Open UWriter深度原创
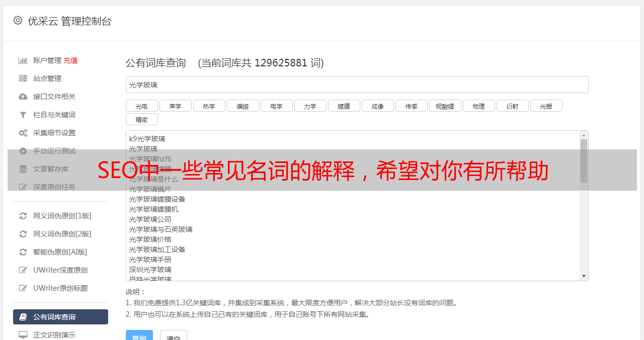This screenshot has height=340, width=644. click(60, 270)
